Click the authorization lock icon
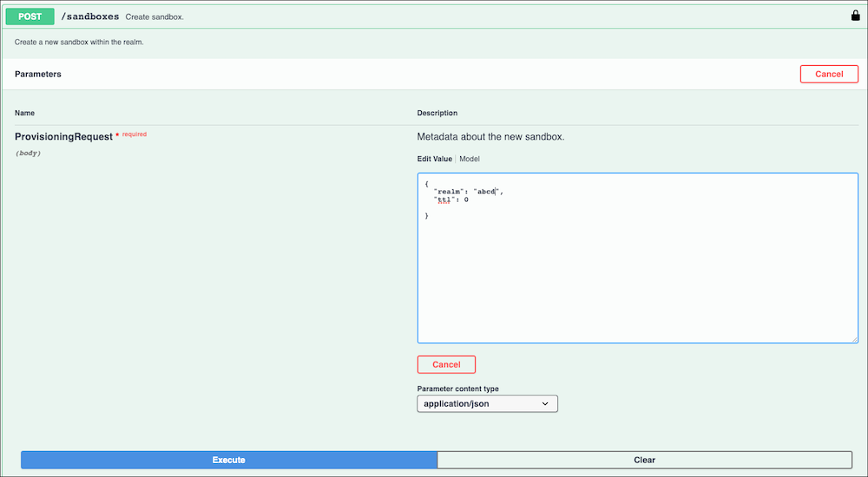The width and height of the screenshot is (868, 477). click(855, 16)
